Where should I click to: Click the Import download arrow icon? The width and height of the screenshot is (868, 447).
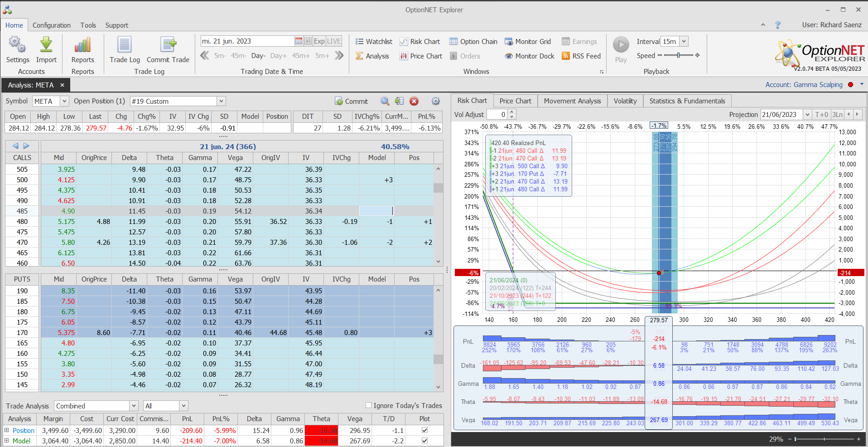pos(46,45)
